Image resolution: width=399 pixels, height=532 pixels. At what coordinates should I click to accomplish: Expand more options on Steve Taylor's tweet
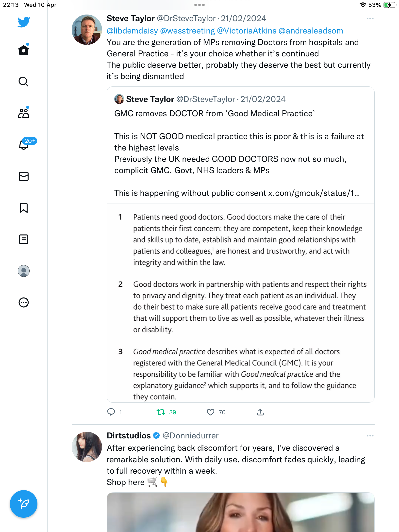point(370,19)
